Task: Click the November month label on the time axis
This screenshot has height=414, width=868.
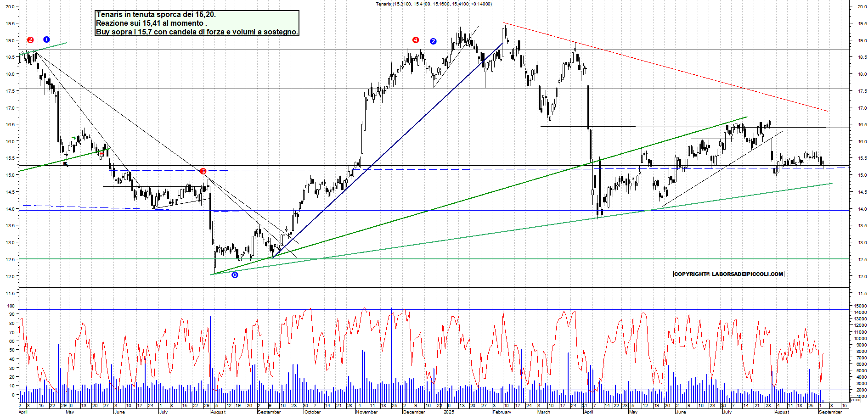Action: pyautogui.click(x=366, y=412)
